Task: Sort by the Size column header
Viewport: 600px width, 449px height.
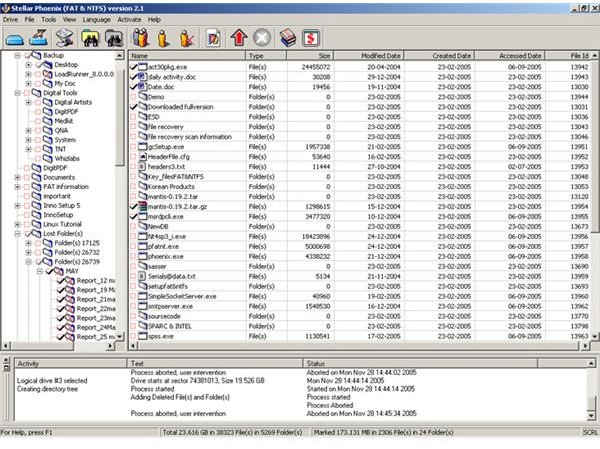Action: click(x=310, y=56)
